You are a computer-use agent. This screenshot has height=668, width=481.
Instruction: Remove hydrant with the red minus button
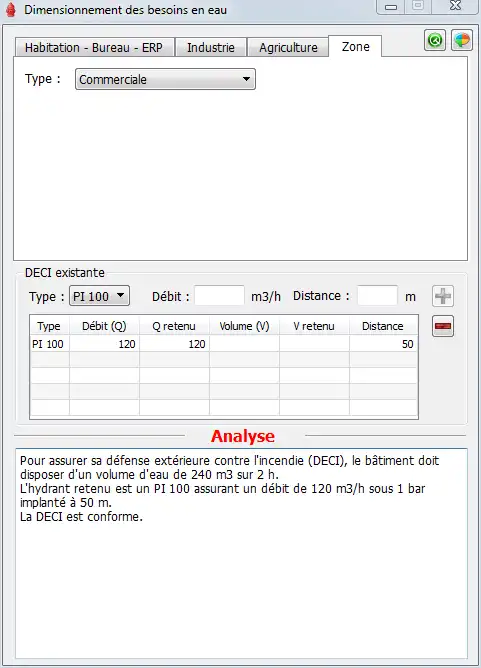[443, 326]
